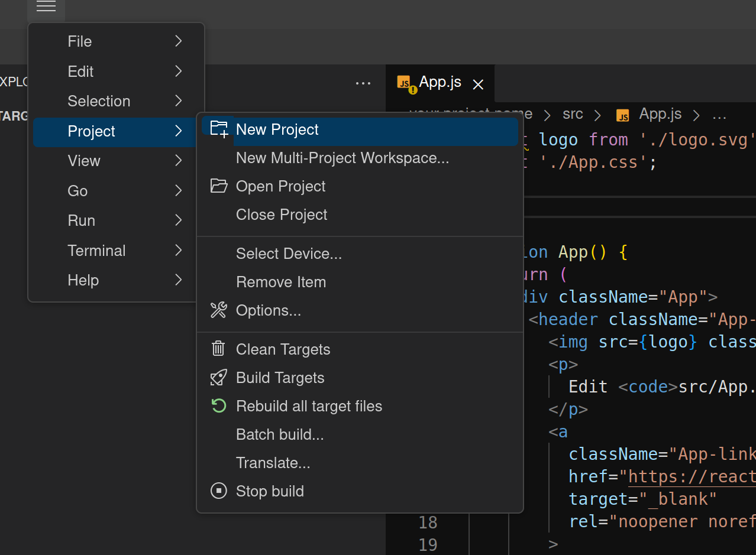Choose Rebuild all target files
The width and height of the screenshot is (756, 555).
point(360,407)
